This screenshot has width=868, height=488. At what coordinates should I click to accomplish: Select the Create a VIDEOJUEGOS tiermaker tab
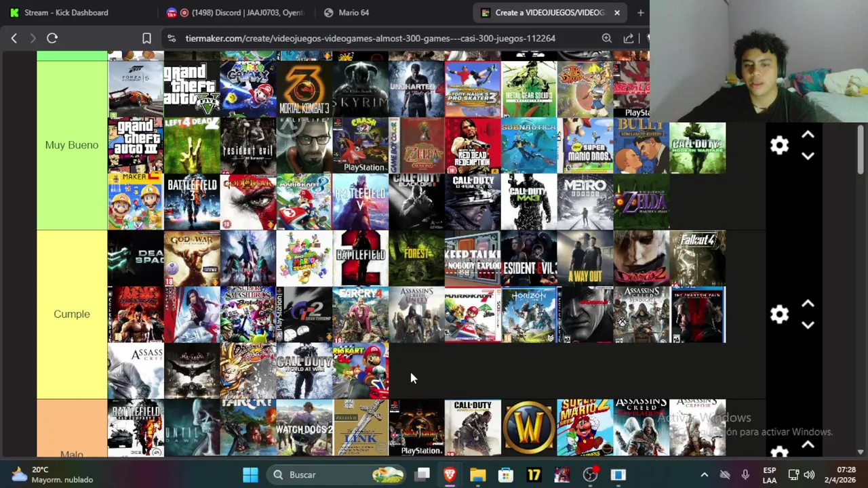click(x=549, y=12)
